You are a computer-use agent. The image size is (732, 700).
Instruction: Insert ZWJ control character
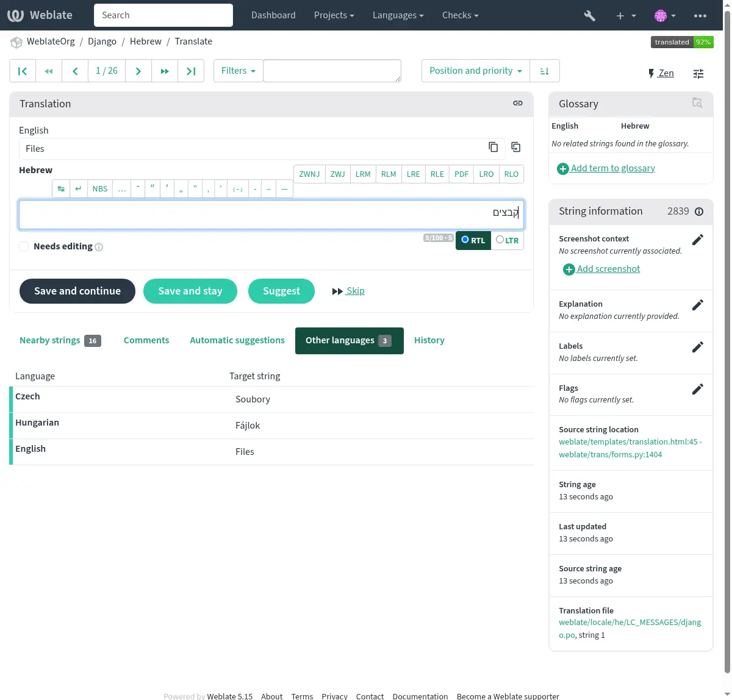338,174
